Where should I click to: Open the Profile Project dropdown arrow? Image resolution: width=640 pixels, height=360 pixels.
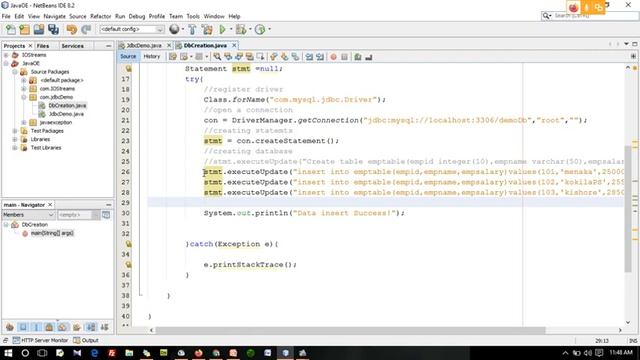269,29
